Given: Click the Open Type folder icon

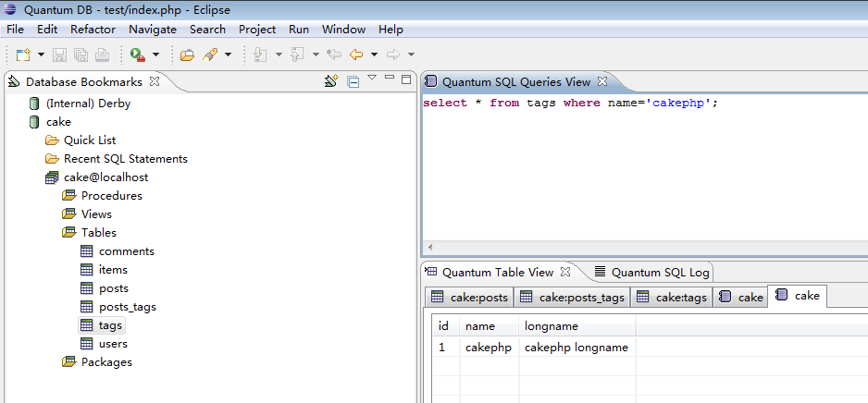Looking at the screenshot, I should (187, 55).
